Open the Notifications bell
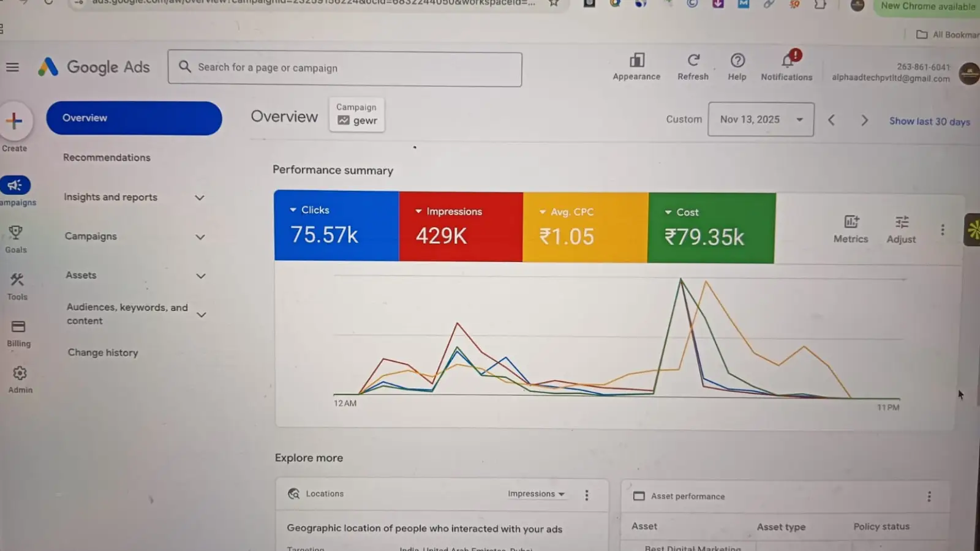This screenshot has width=980, height=551. (787, 61)
